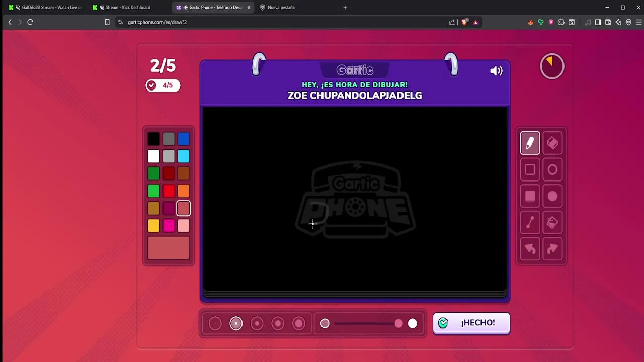644x362 pixels.
Task: Bookmark this page in the address bar
Action: coord(107,22)
